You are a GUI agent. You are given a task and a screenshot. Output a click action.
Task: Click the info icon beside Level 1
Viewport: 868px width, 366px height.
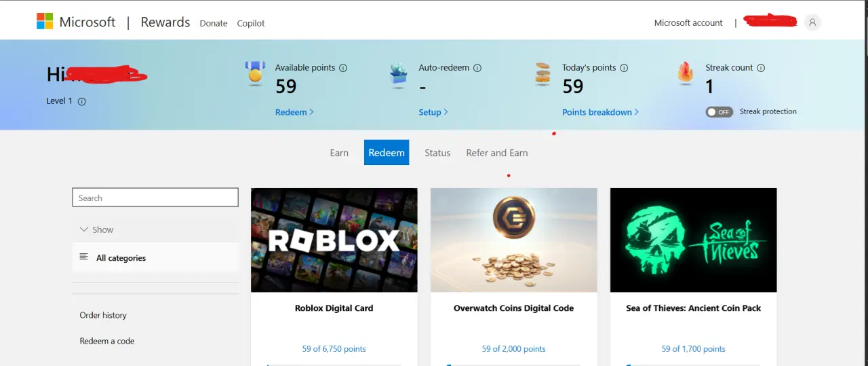click(x=82, y=101)
